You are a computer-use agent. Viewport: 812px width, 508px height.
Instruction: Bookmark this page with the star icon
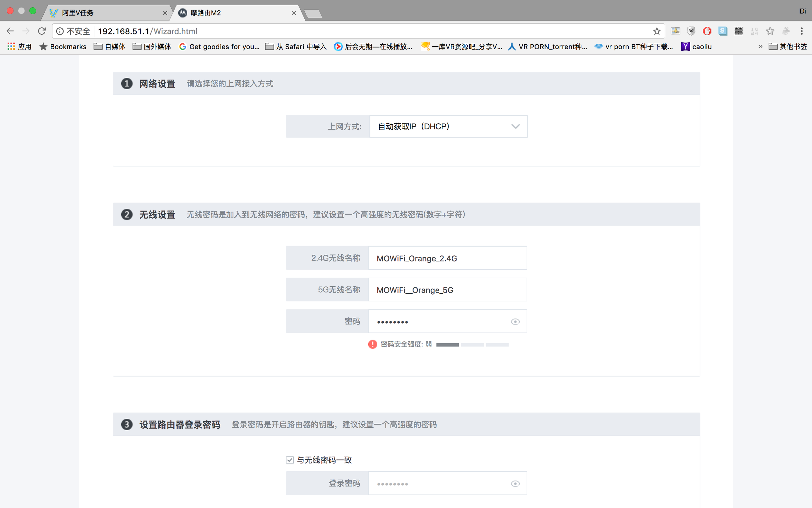point(657,31)
